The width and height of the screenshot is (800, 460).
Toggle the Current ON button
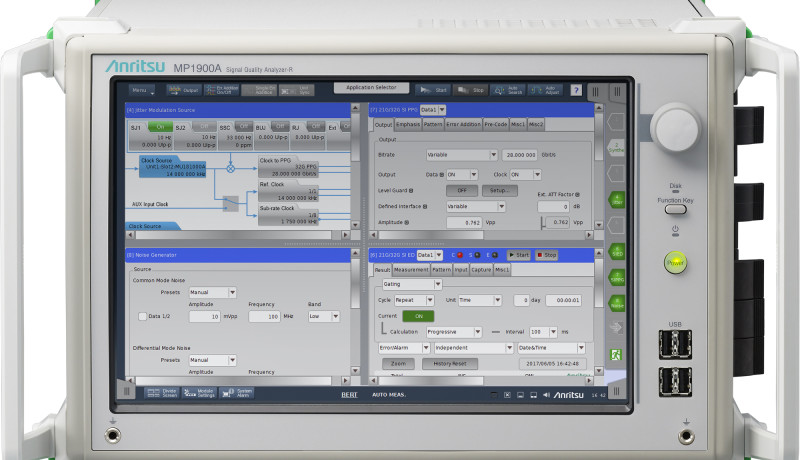[x=418, y=316]
